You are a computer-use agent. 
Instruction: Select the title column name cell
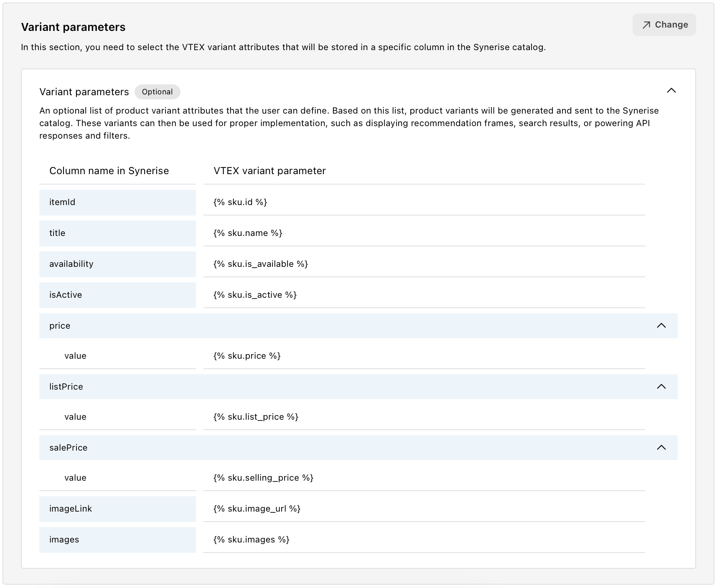tap(117, 233)
